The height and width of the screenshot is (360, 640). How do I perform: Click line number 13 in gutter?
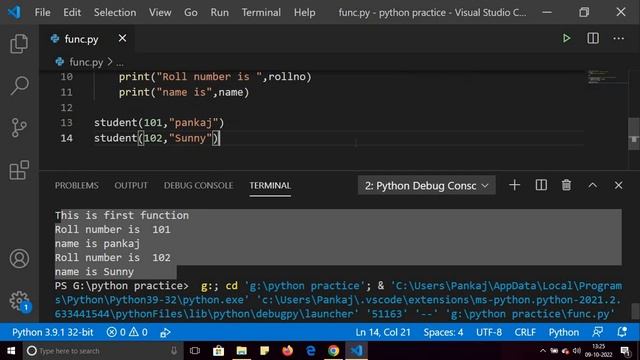(x=67, y=122)
